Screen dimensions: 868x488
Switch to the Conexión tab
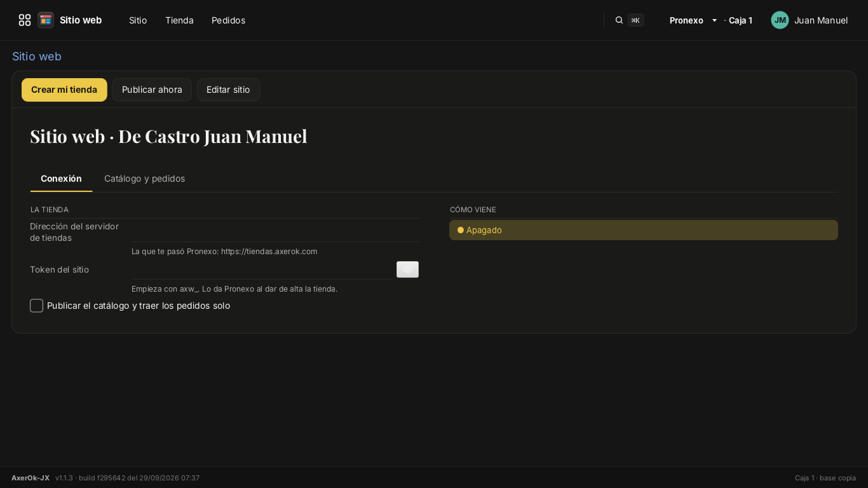tap(61, 179)
